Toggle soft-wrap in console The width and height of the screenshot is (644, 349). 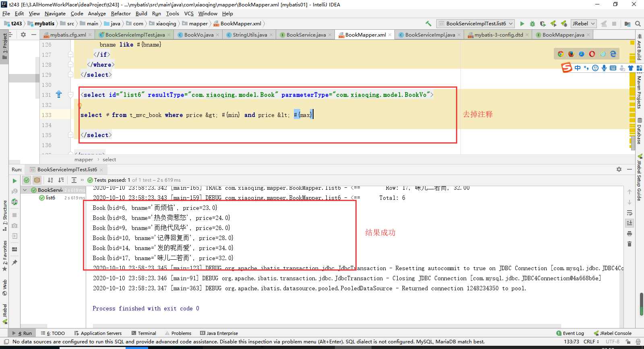tap(630, 213)
